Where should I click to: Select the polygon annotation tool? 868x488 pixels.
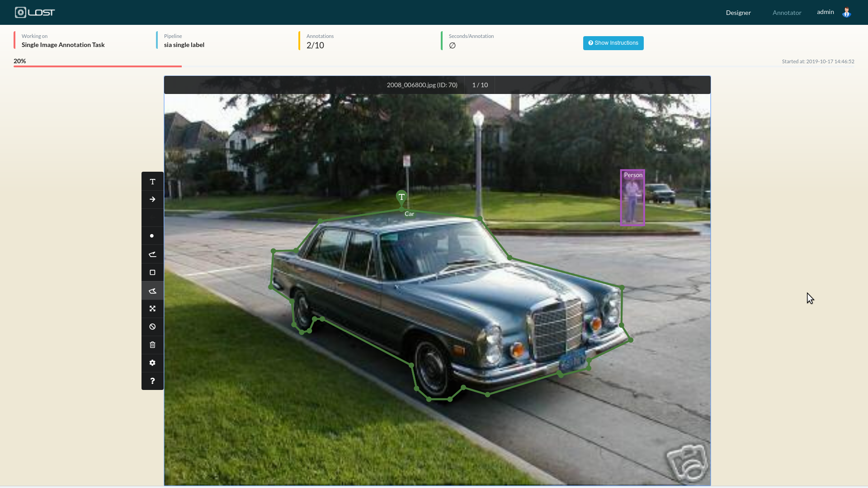[x=152, y=291]
